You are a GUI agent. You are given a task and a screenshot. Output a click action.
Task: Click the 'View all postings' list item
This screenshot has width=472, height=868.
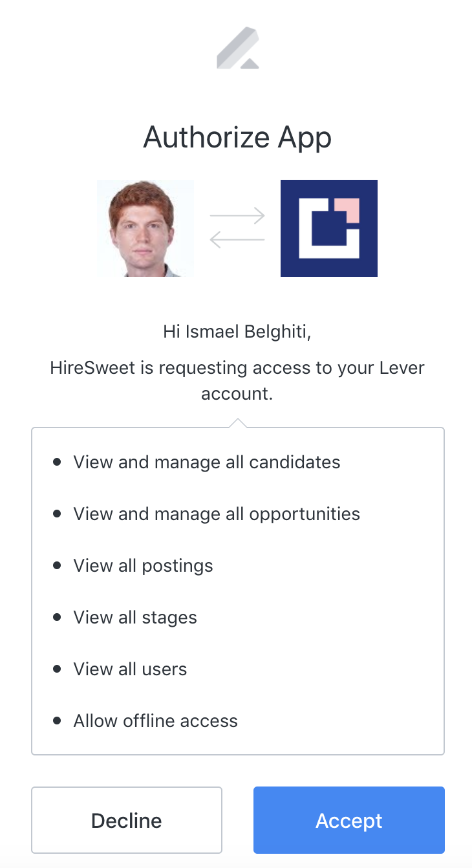pos(142,565)
